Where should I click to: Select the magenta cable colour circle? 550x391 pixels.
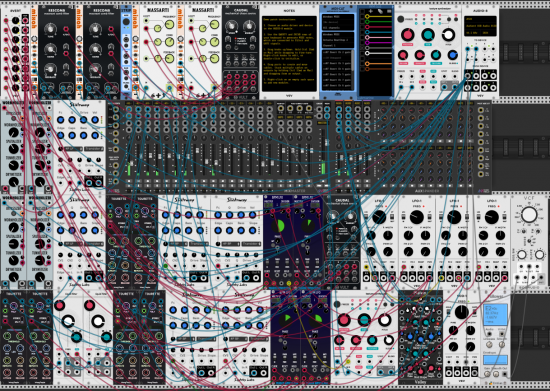click(367, 43)
